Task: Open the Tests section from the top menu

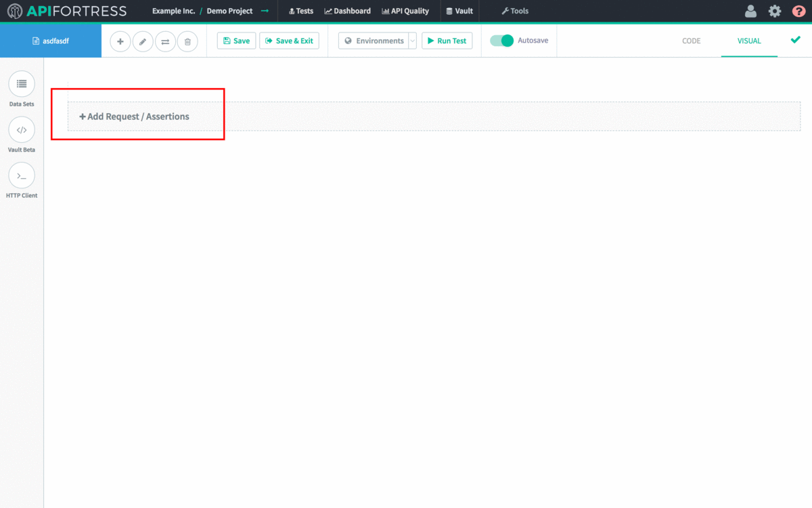Action: [300, 11]
